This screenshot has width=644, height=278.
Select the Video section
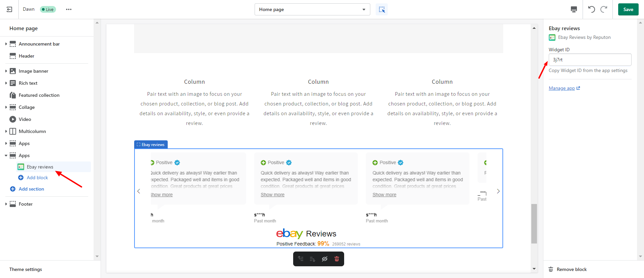point(25,119)
